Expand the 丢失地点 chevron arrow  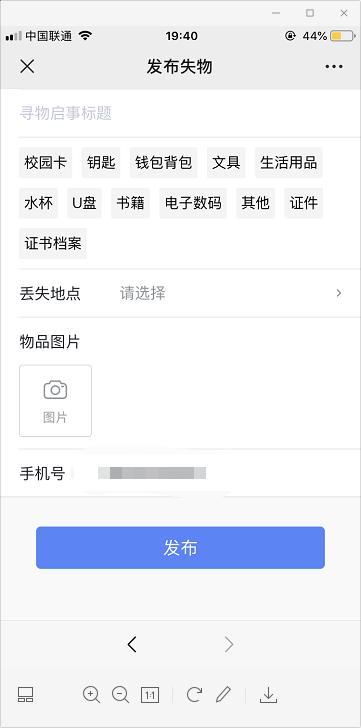click(339, 293)
